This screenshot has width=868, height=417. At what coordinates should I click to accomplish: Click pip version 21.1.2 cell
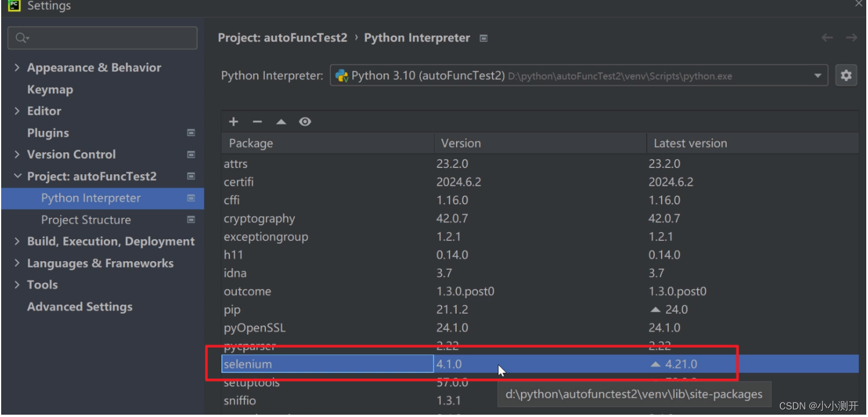coord(453,310)
